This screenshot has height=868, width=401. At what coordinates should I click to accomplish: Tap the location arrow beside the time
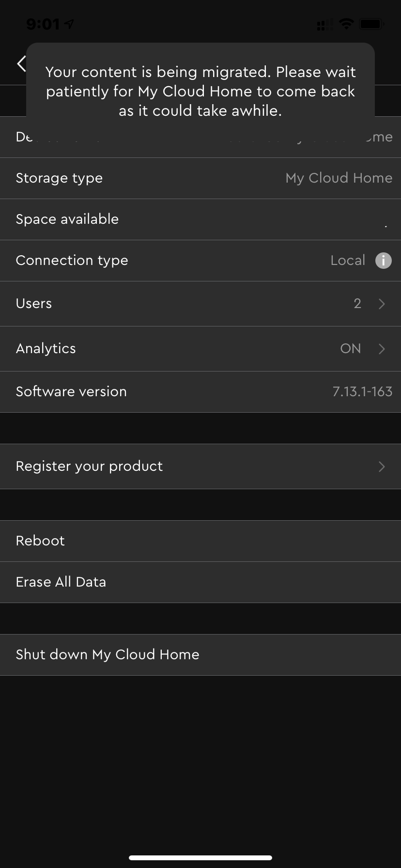coord(70,24)
